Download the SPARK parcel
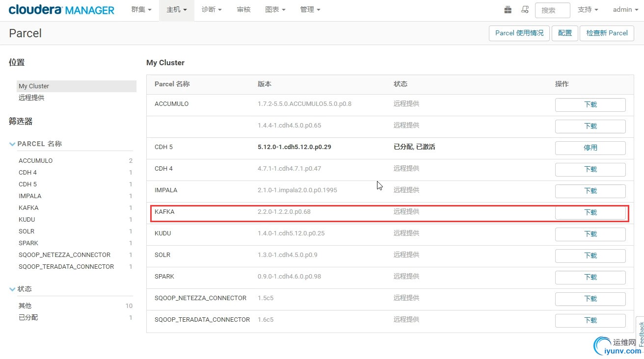 pos(590,277)
